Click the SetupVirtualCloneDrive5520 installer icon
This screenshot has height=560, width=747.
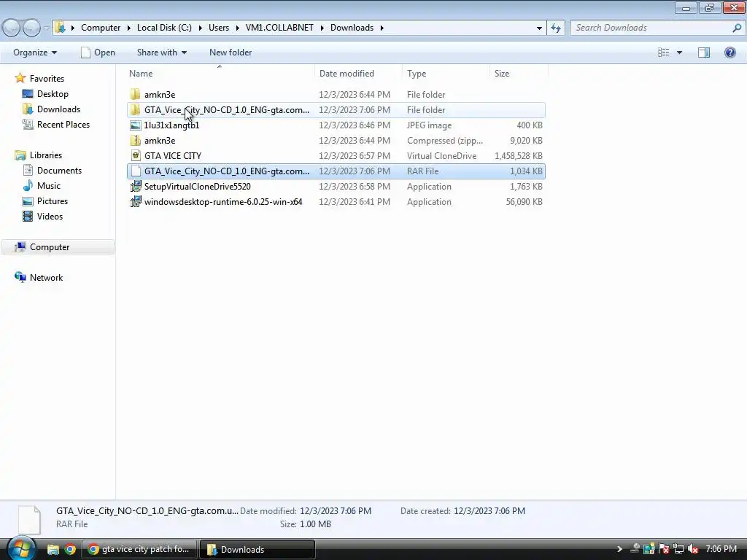[135, 186]
